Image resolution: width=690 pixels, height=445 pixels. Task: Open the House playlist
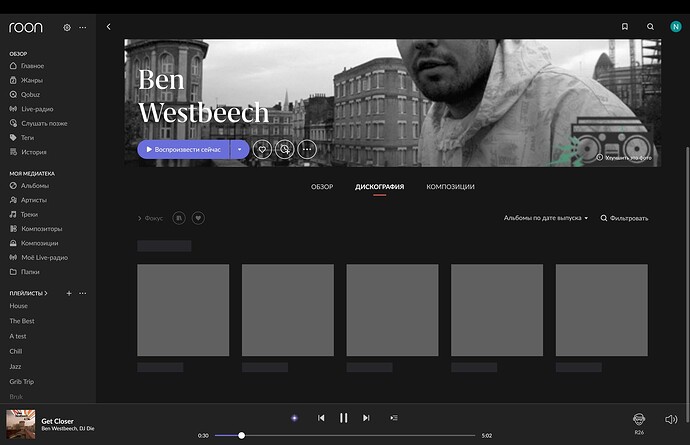click(x=18, y=306)
